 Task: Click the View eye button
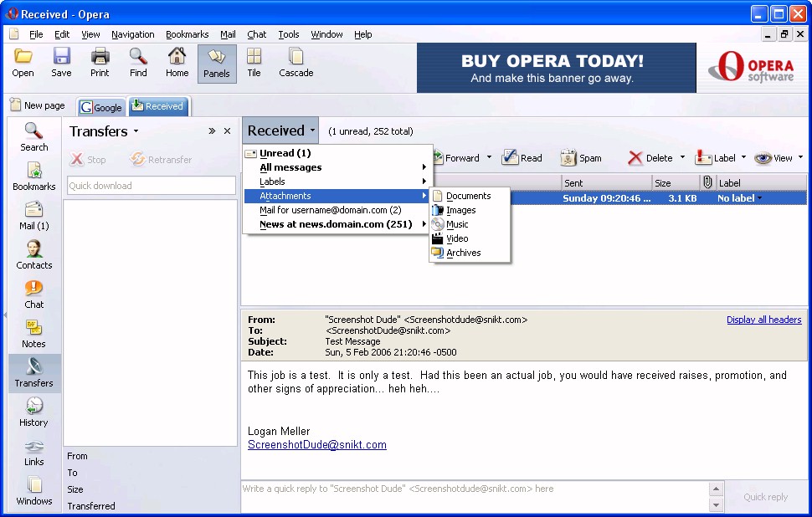point(773,158)
